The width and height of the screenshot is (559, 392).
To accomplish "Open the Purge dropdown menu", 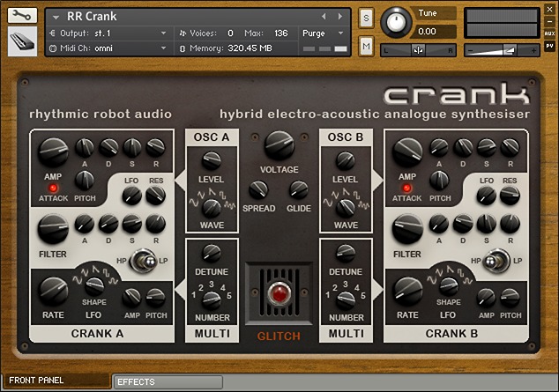I will click(x=324, y=33).
